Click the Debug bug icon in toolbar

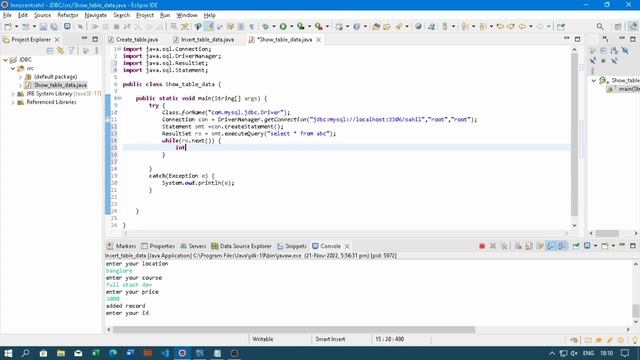[265, 27]
